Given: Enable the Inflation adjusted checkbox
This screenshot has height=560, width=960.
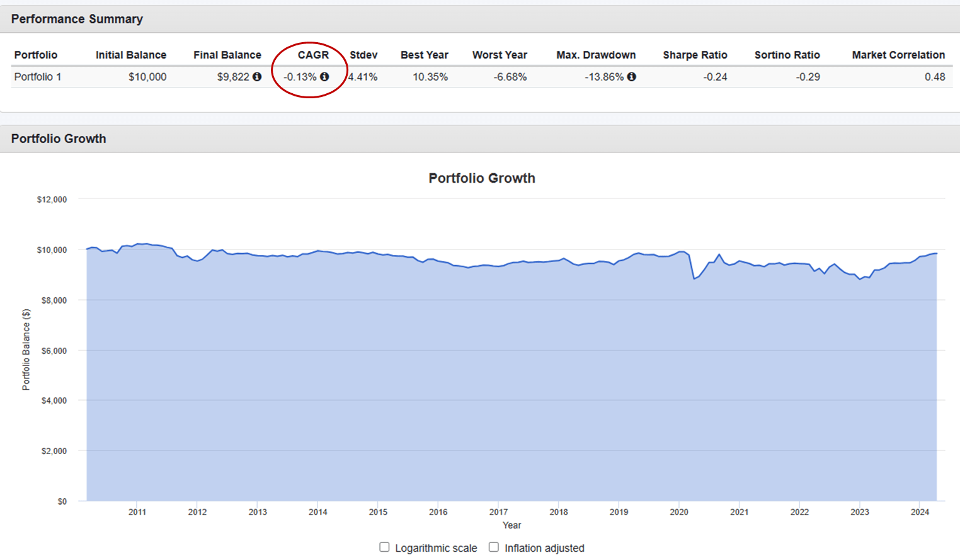Looking at the screenshot, I should (493, 547).
